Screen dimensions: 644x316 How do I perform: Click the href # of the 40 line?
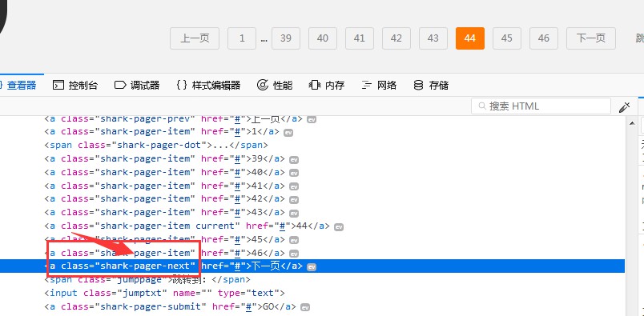point(237,172)
